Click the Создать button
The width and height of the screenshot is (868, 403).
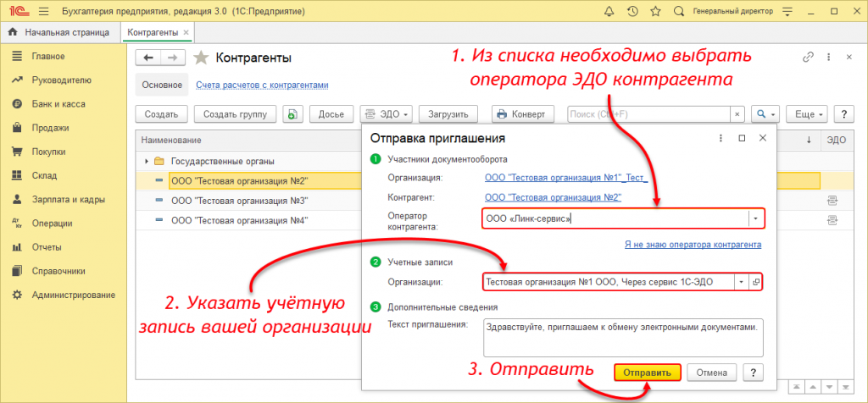[x=161, y=114]
